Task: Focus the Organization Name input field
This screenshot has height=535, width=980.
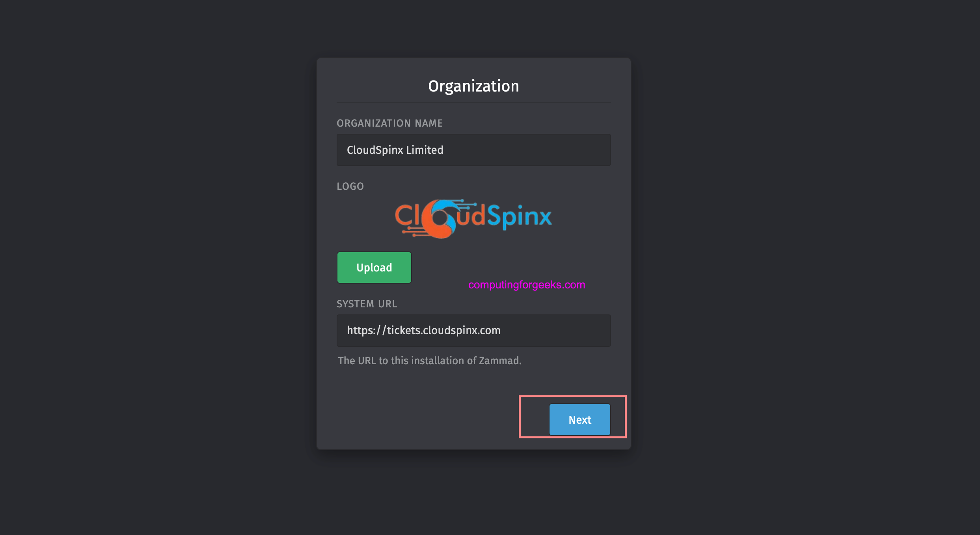Action: click(x=473, y=150)
